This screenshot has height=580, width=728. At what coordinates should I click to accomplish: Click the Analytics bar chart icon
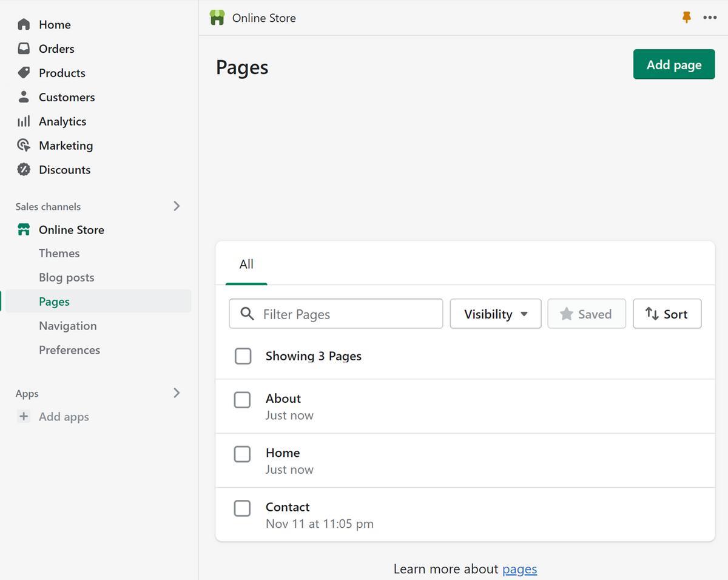[24, 121]
